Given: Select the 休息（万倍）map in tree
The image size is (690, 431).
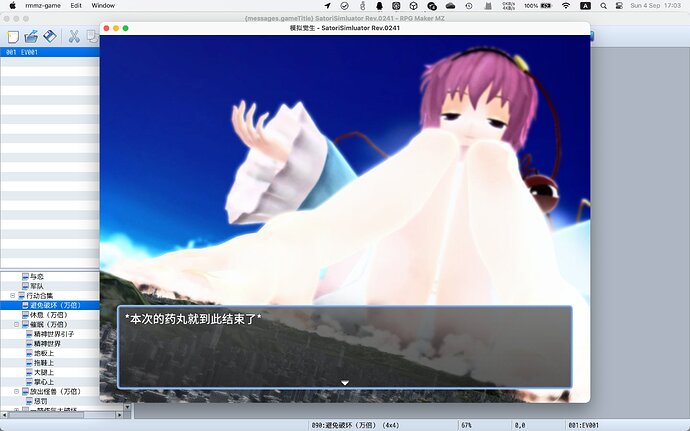Looking at the screenshot, I should (50, 315).
